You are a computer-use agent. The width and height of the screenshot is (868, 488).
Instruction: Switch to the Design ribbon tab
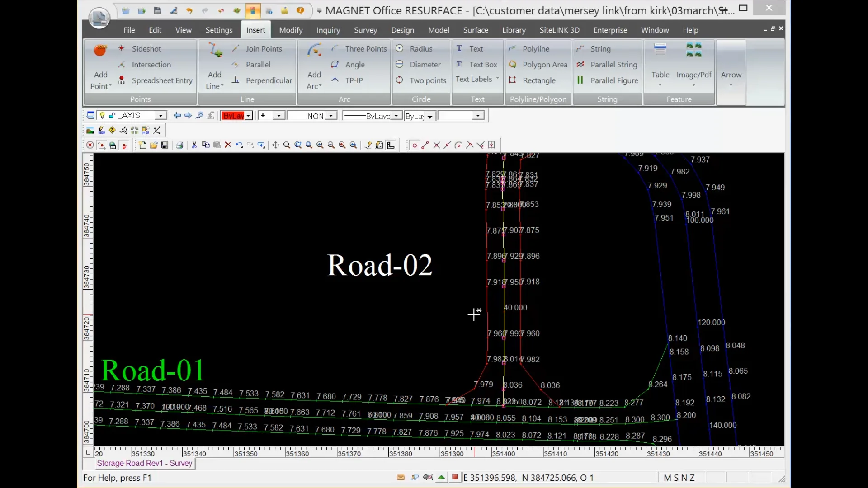point(402,30)
